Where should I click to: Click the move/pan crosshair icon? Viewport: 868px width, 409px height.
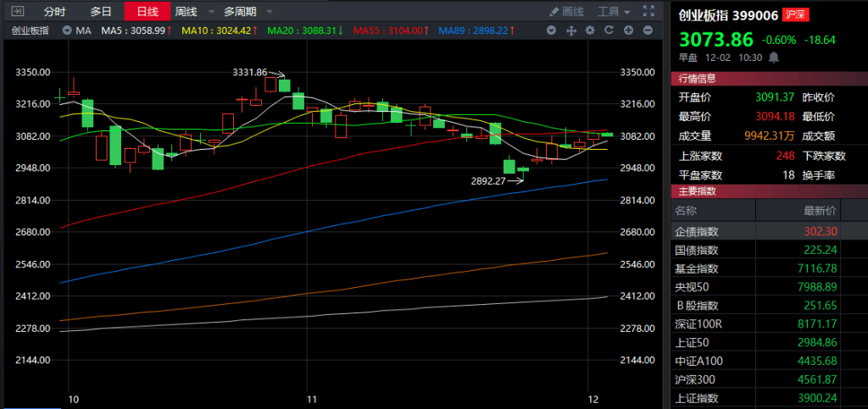570,30
